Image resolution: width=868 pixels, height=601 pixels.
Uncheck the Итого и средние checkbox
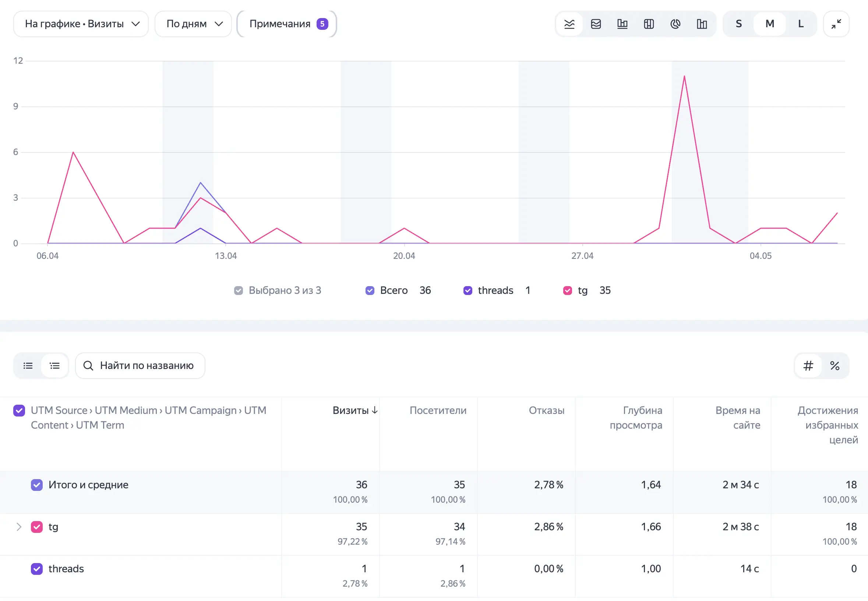click(x=36, y=485)
